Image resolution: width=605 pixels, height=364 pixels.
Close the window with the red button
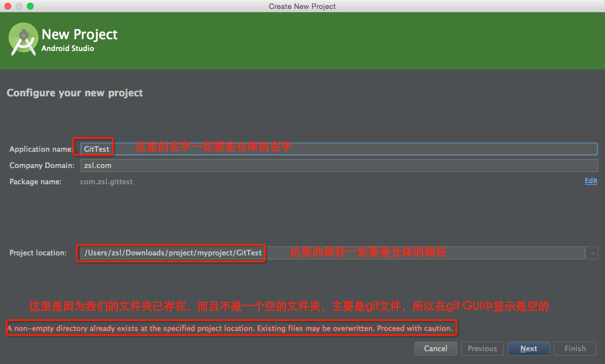click(8, 6)
